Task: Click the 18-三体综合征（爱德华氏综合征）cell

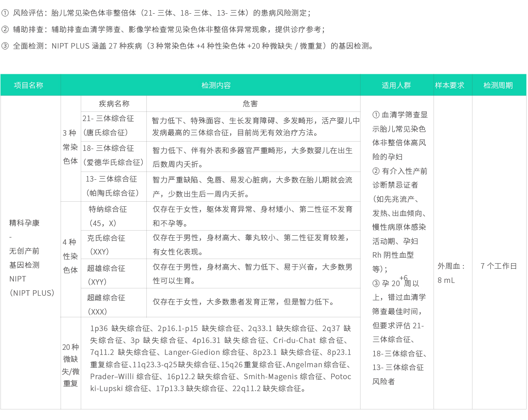Action: [x=113, y=156]
